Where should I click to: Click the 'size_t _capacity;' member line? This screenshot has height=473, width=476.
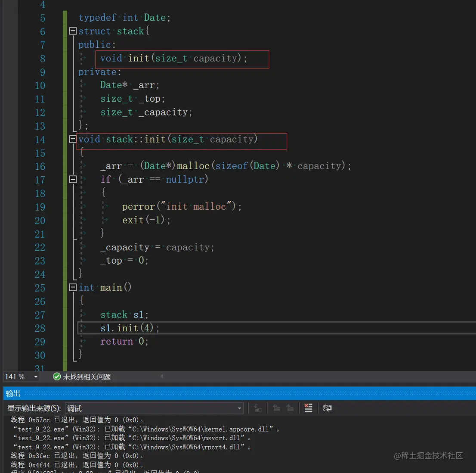(x=146, y=112)
